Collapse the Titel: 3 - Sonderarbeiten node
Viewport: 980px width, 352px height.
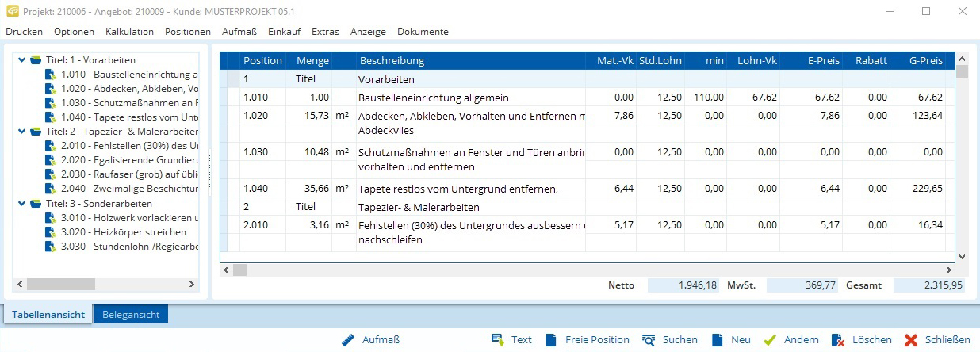21,203
